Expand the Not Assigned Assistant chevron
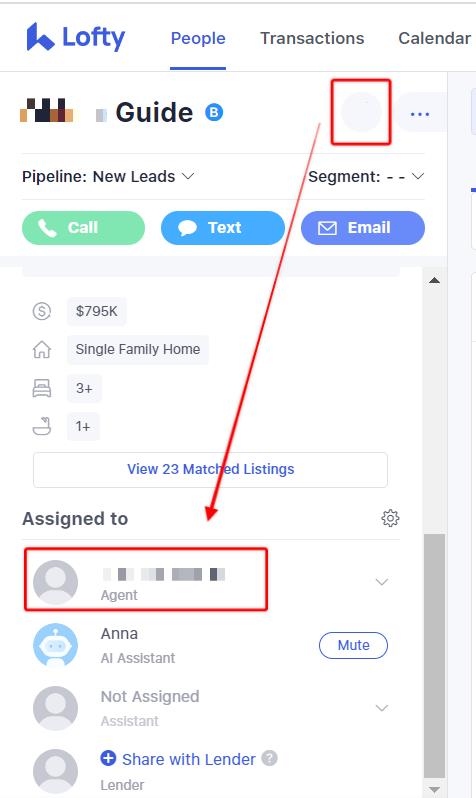This screenshot has height=798, width=476. 382,708
